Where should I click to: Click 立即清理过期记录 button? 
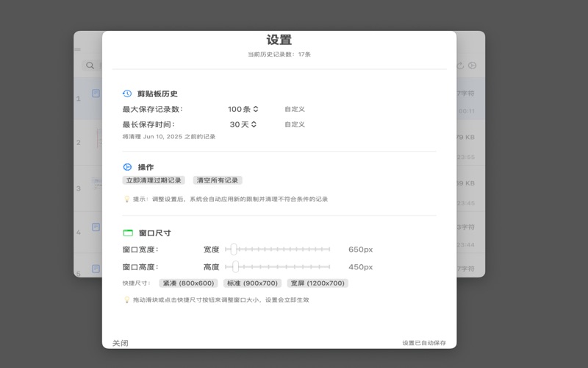click(154, 180)
